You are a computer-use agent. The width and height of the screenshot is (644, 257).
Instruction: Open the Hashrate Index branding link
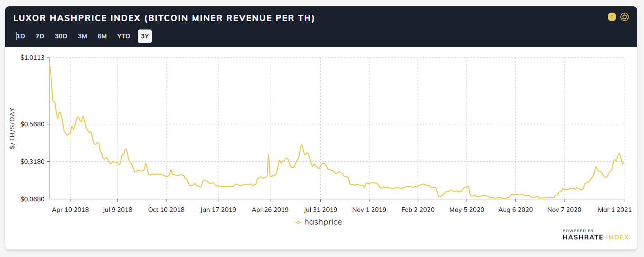click(596, 235)
